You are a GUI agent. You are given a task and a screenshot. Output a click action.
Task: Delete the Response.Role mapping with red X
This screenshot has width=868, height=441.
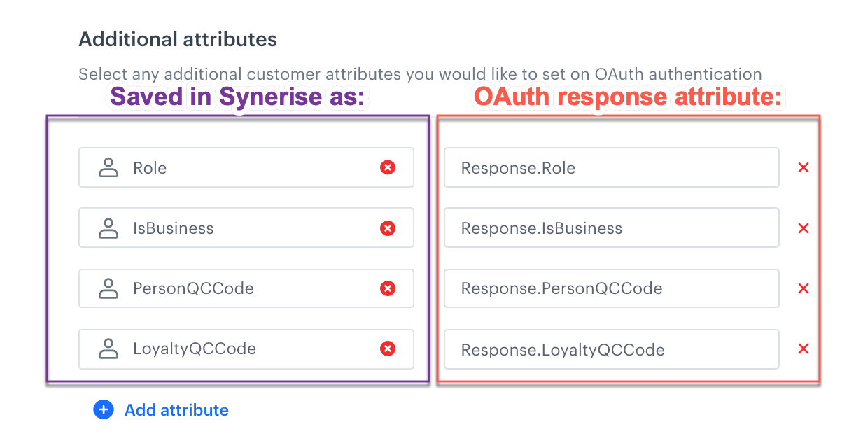[803, 167]
